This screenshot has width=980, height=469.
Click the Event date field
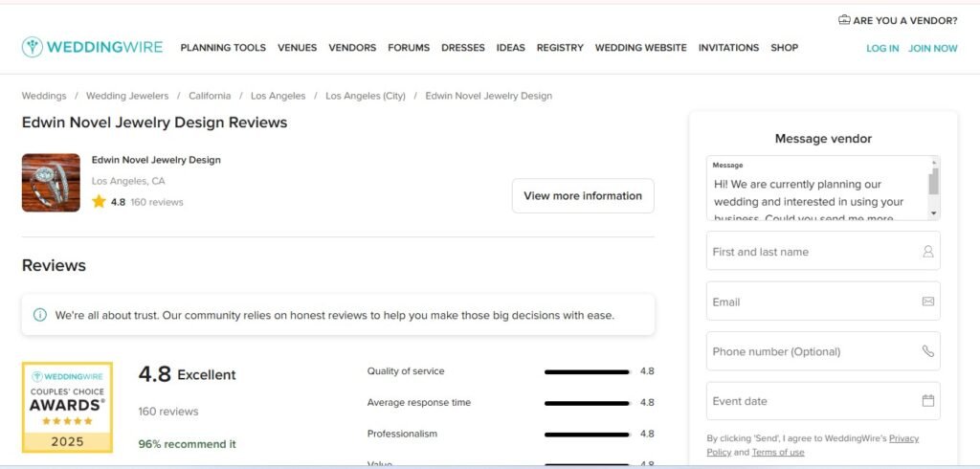(x=823, y=401)
